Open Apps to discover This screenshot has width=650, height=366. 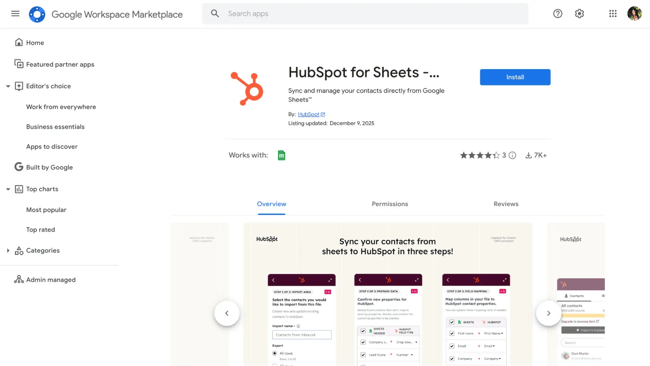point(52,147)
